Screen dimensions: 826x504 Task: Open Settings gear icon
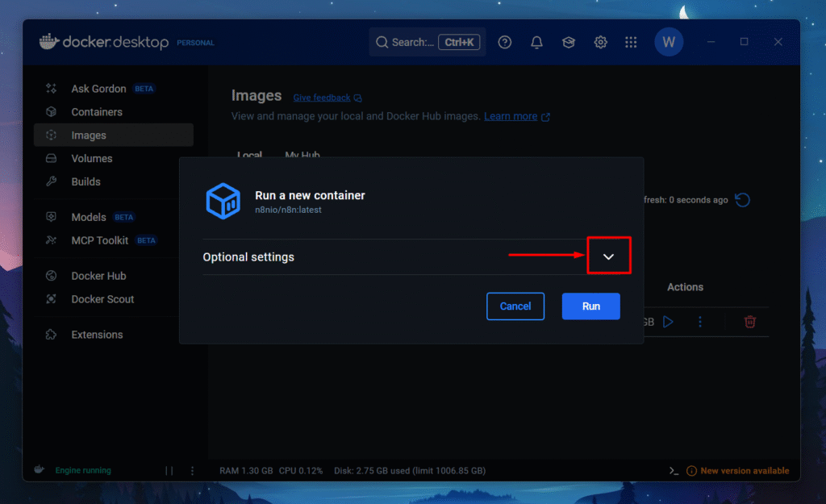(x=600, y=43)
